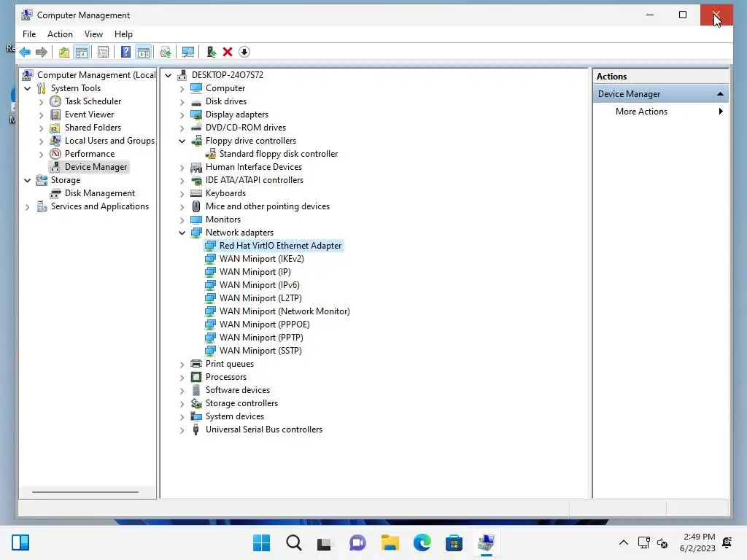The width and height of the screenshot is (747, 560).
Task: Select Shared Folders in the tree
Action: point(93,128)
